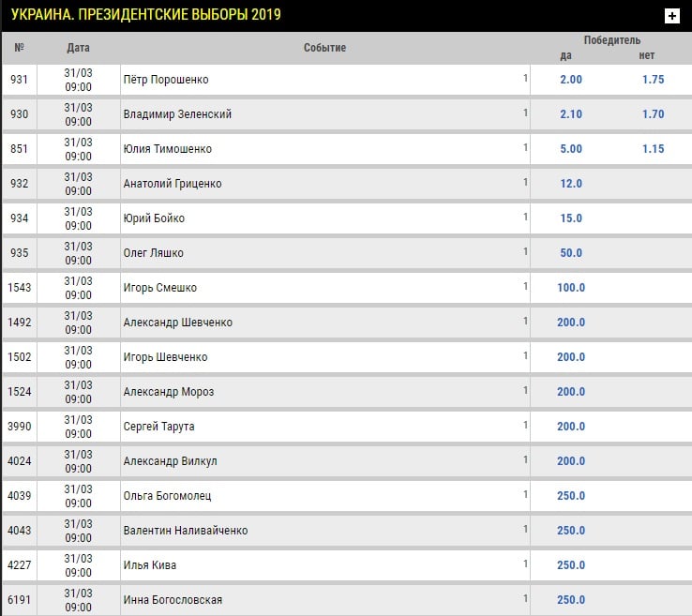Viewport: 692px width, 616px height.
Task: Click 1.15 odds against Юлия Тимошенко
Action: coord(653,149)
